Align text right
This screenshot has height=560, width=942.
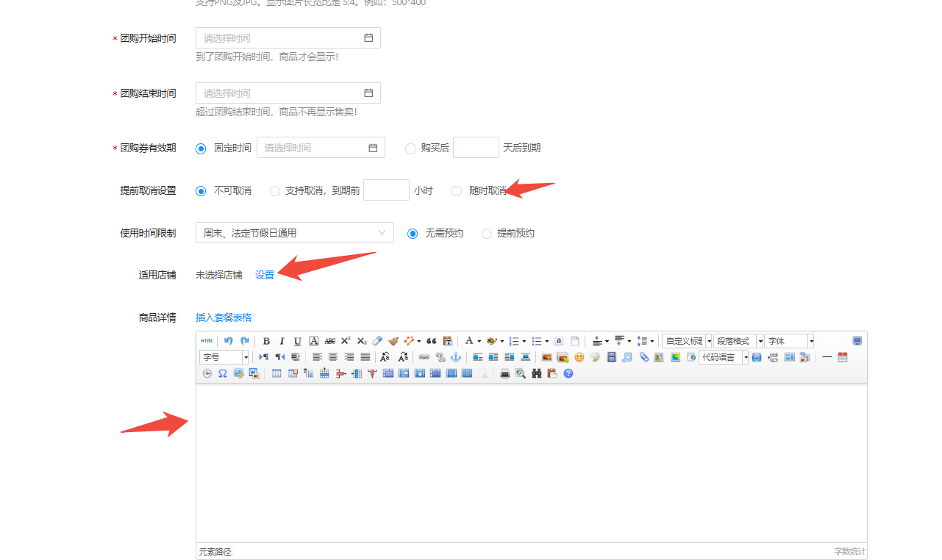point(349,357)
